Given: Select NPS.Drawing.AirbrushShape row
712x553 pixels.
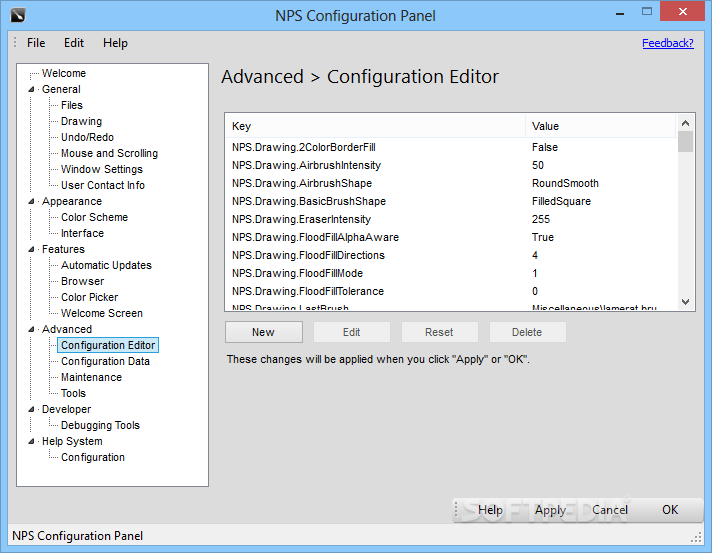Looking at the screenshot, I should click(301, 183).
